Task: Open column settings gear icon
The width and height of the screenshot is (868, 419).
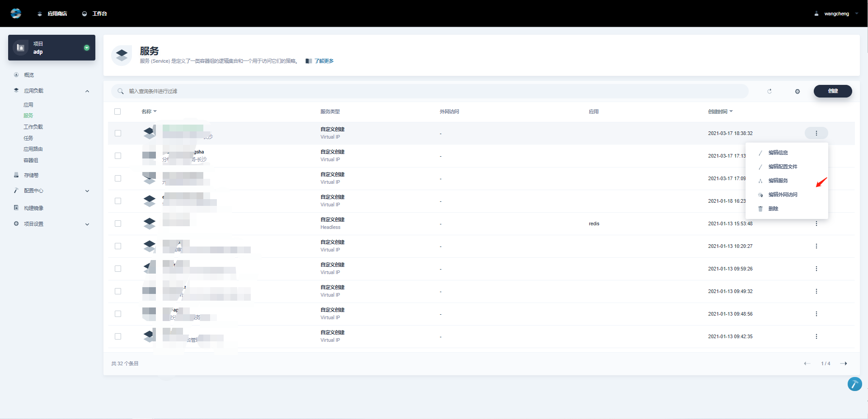Action: coord(798,91)
